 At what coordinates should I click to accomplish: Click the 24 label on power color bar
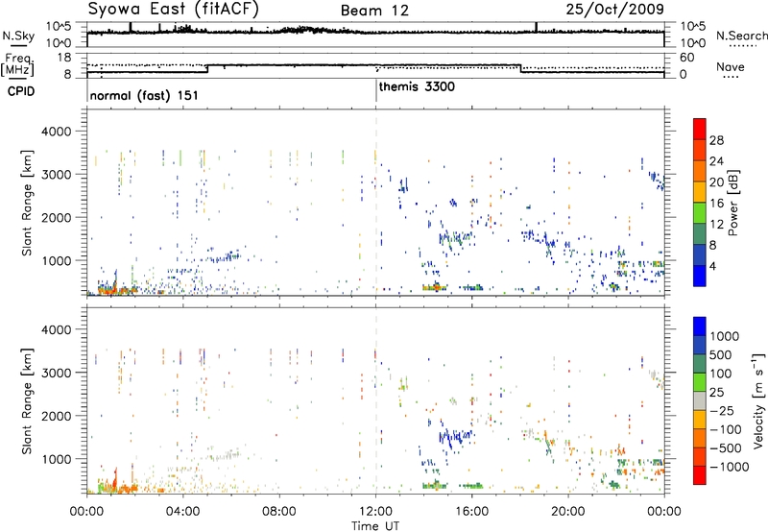[716, 161]
